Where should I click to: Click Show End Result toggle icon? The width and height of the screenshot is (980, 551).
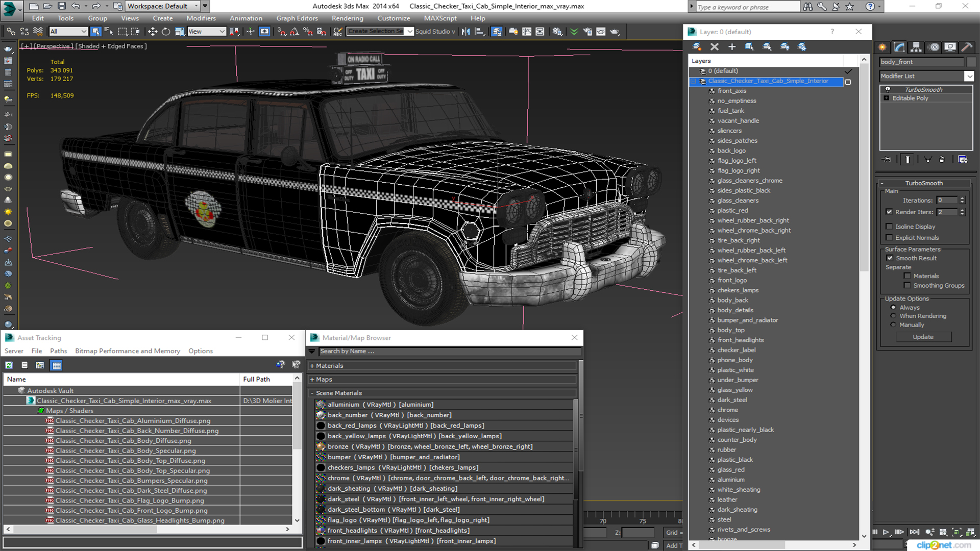tap(907, 160)
